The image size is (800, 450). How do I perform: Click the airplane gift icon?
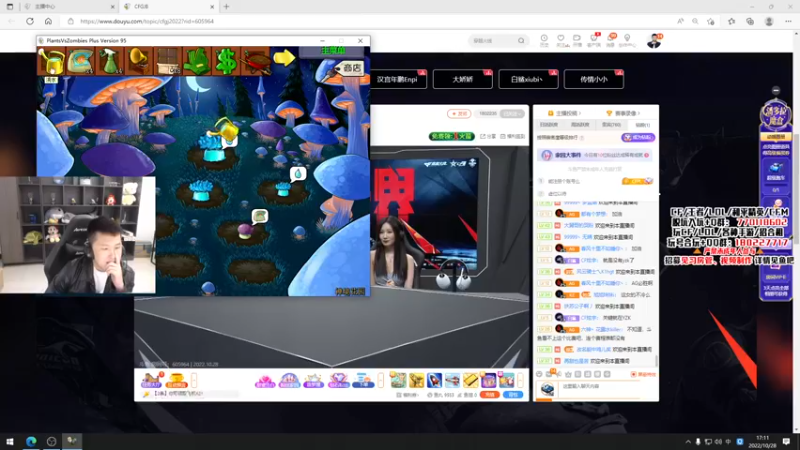pos(452,380)
